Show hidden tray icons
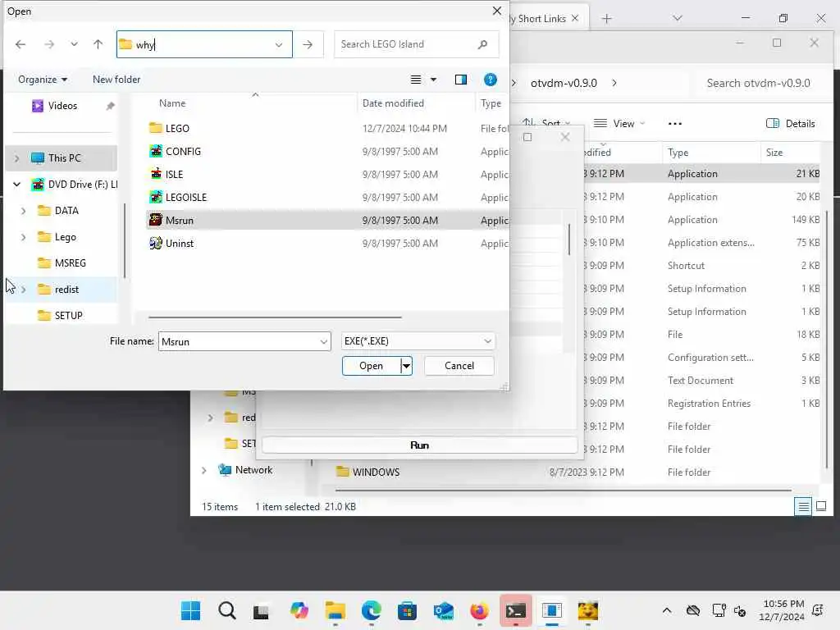Image resolution: width=840 pixels, height=630 pixels. pyautogui.click(x=666, y=610)
